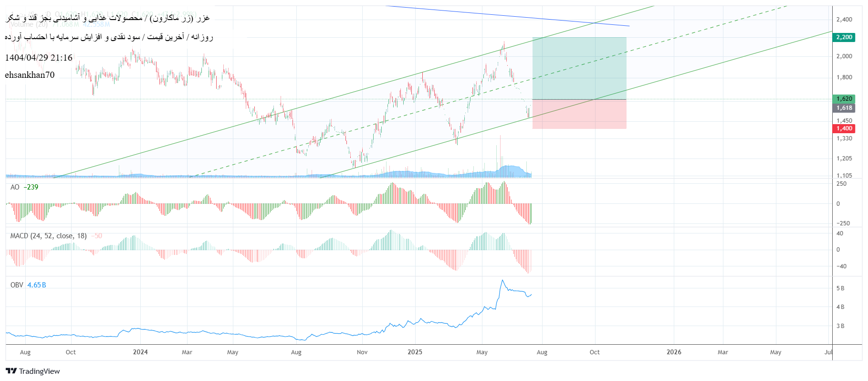Viewport: 868px width, 381px height.
Task: Click the 2025 label on time axis
Action: 415,352
